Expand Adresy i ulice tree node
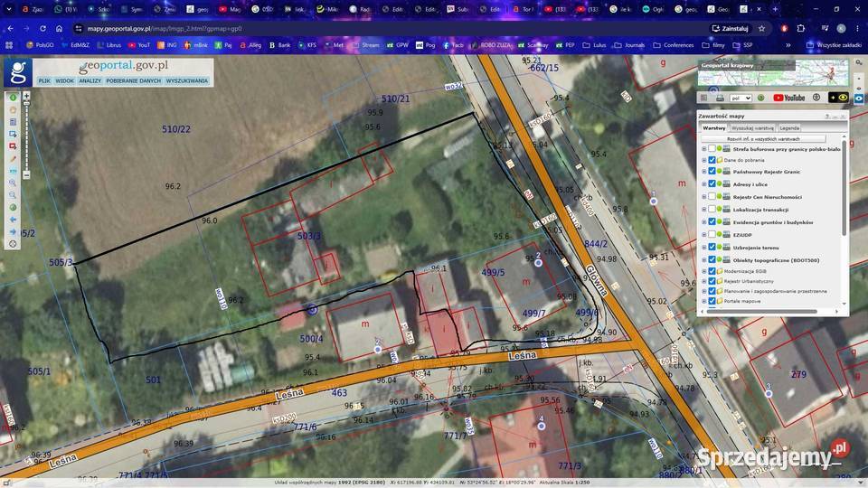868x488 pixels. [x=704, y=184]
